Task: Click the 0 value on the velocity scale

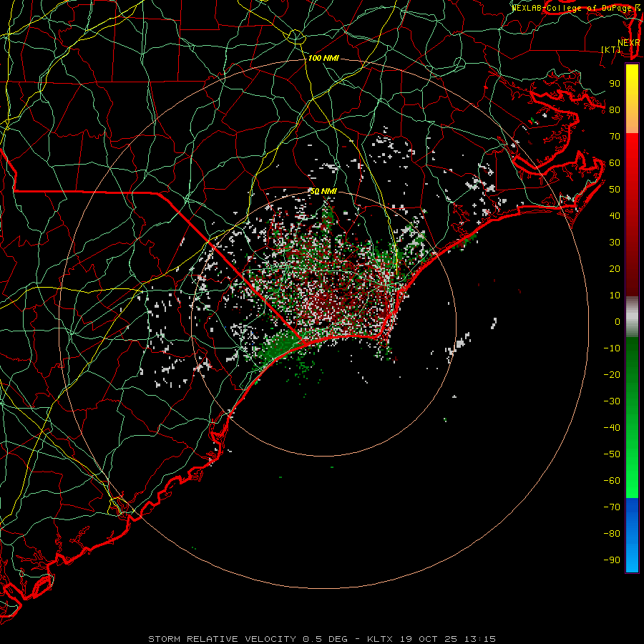Action: pyautogui.click(x=618, y=322)
